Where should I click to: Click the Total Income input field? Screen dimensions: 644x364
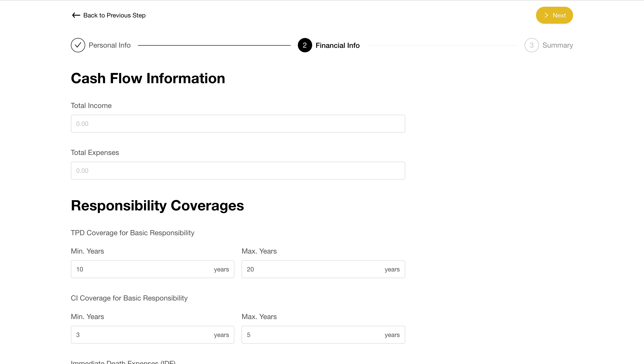click(x=238, y=123)
